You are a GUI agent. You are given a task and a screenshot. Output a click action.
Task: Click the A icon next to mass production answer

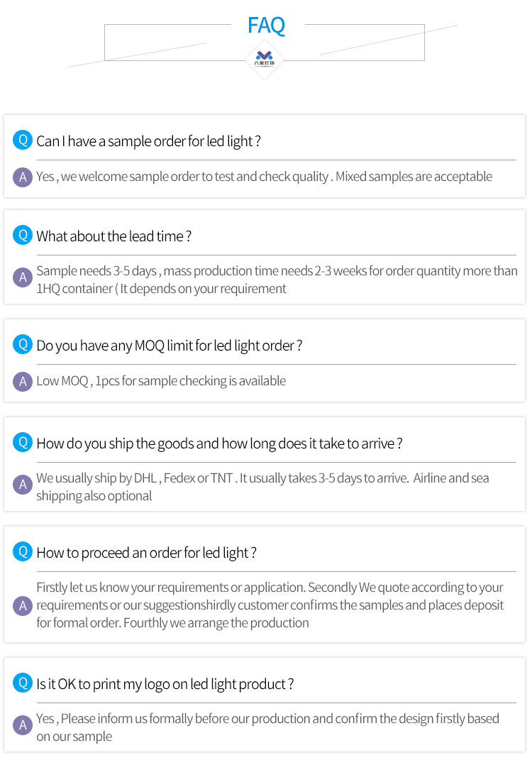(23, 277)
